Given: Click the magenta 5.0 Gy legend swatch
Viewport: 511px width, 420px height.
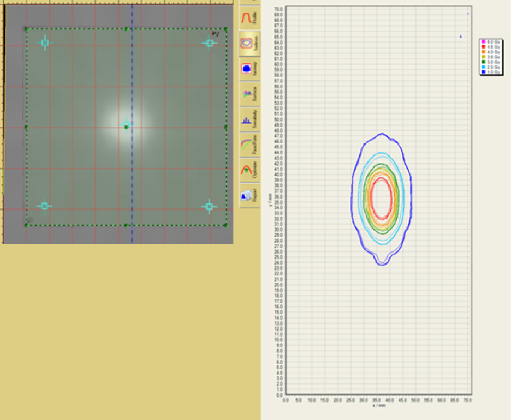Looking at the screenshot, I should 484,41.
